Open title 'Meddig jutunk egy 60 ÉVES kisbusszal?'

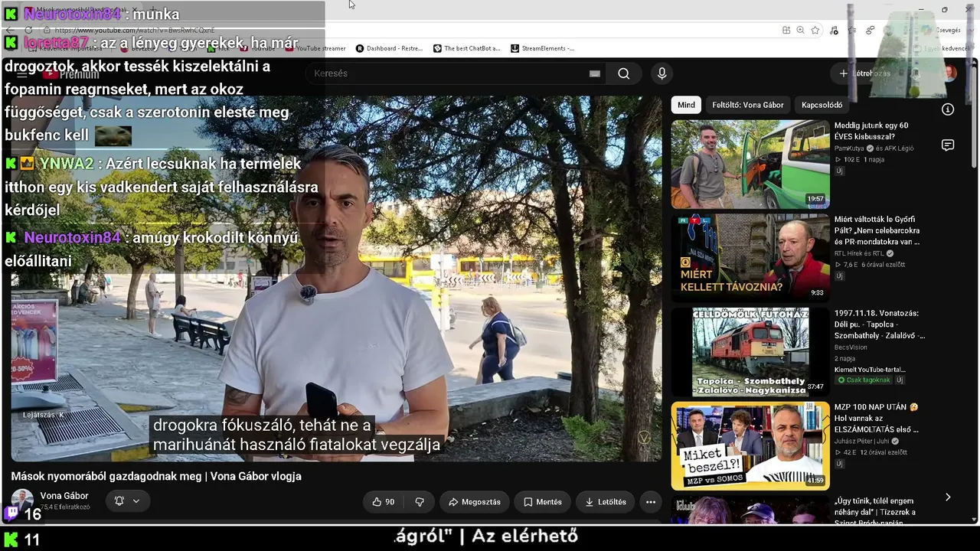click(871, 131)
